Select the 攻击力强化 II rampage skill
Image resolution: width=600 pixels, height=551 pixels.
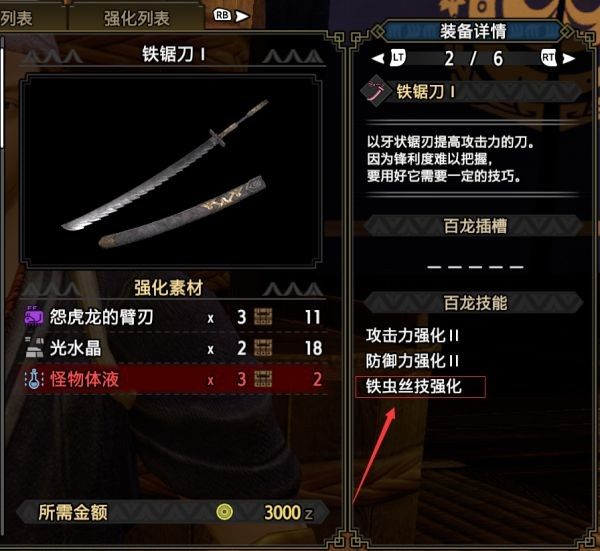pyautogui.click(x=412, y=336)
